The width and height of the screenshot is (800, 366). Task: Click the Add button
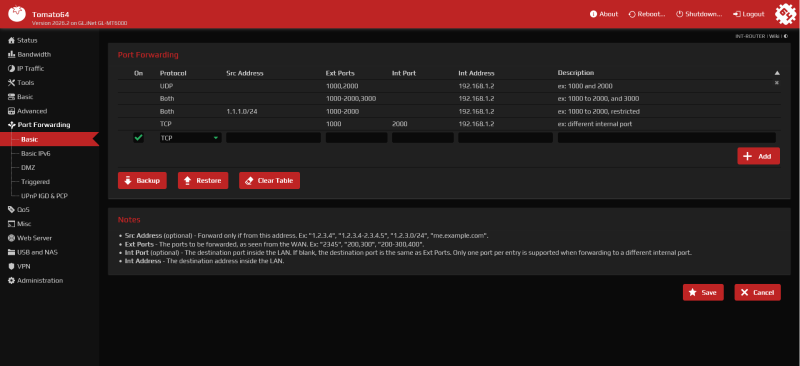(758, 156)
